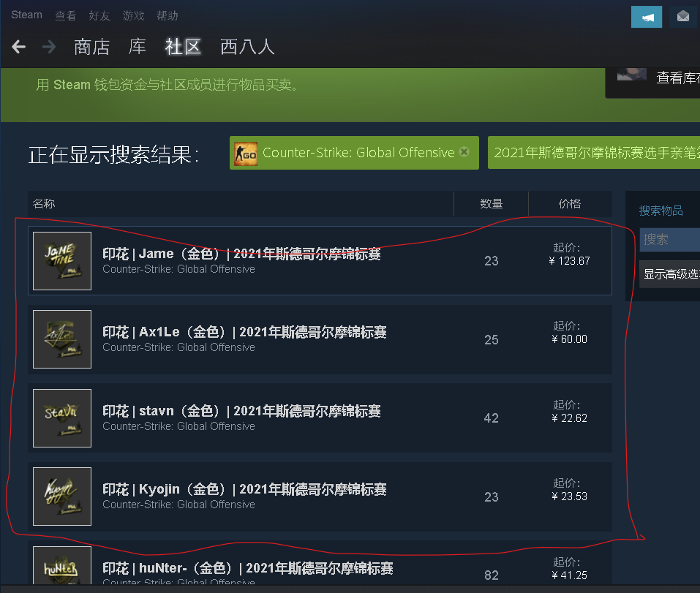The image size is (700, 593).
Task: Open the Steam menu
Action: [26, 15]
